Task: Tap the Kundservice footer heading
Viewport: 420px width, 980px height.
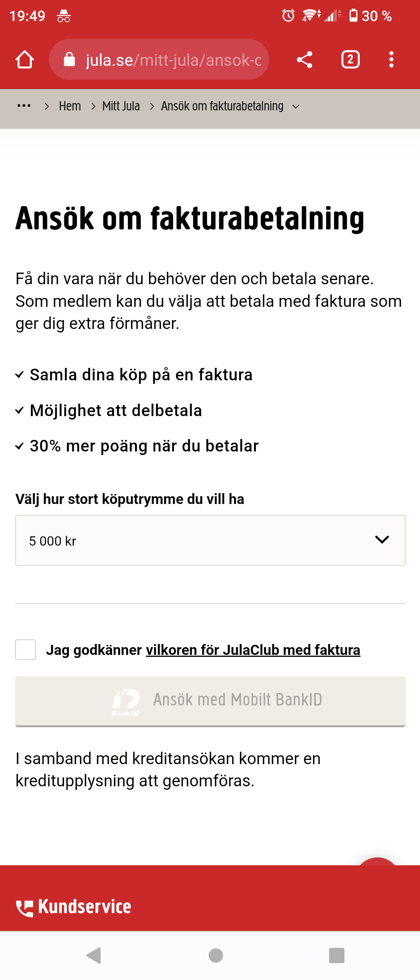Action: (84, 907)
